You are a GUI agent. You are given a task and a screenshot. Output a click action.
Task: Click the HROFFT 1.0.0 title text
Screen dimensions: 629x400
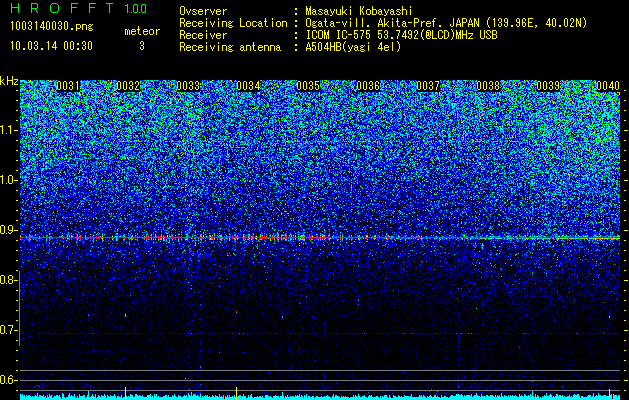pyautogui.click(x=78, y=8)
